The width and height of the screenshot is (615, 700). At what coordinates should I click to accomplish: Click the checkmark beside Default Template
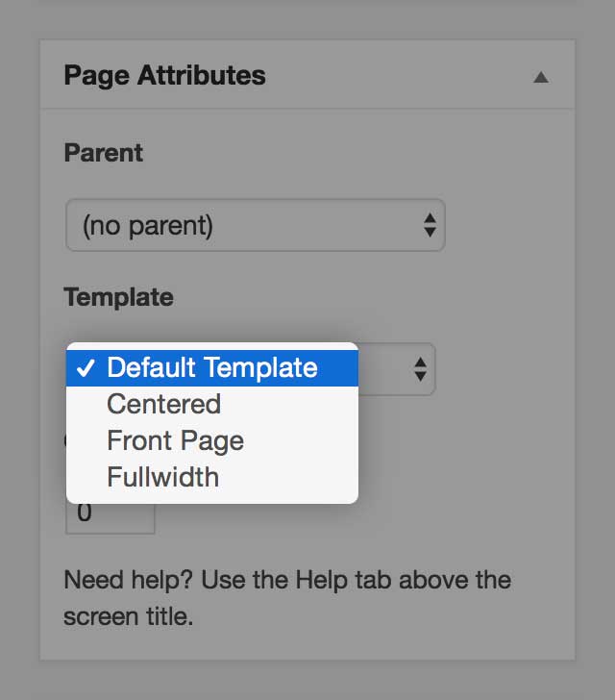[x=86, y=368]
